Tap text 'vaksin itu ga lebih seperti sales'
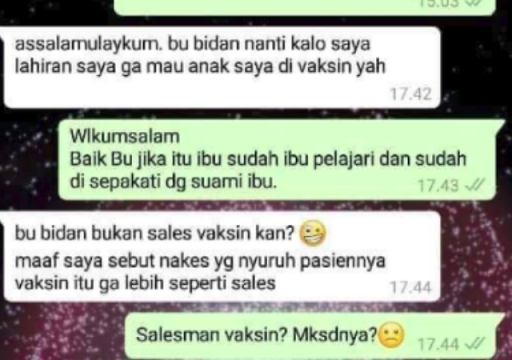The width and height of the screenshot is (512, 360). 145,283
